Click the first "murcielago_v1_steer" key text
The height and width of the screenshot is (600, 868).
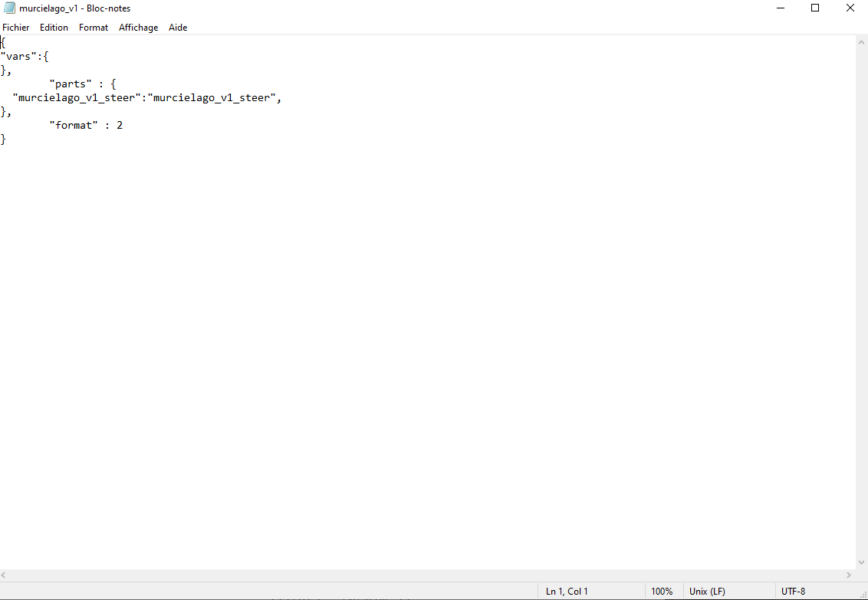pos(77,98)
